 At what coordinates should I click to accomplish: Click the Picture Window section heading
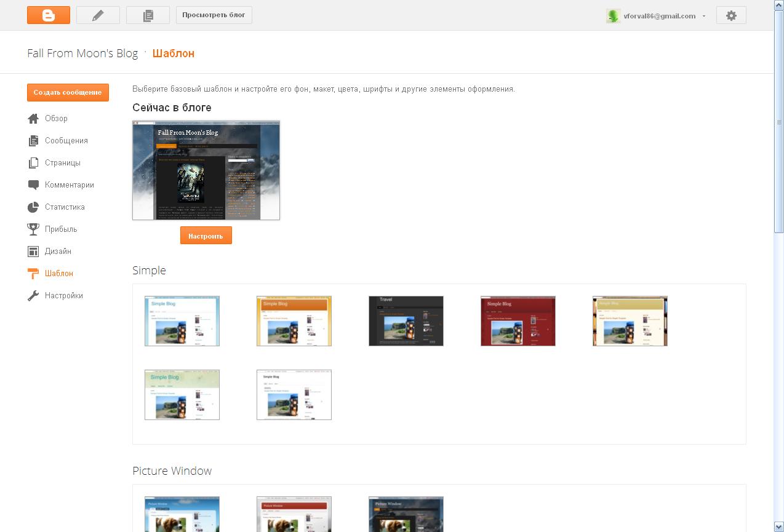[x=172, y=471]
